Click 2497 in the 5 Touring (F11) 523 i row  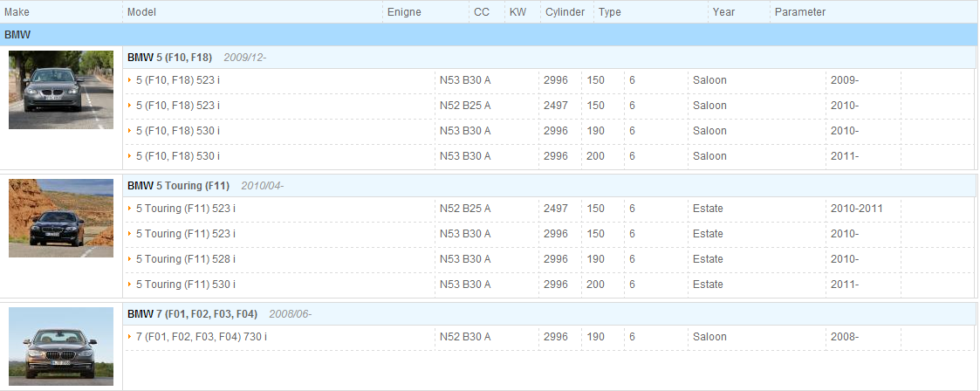[x=556, y=208]
